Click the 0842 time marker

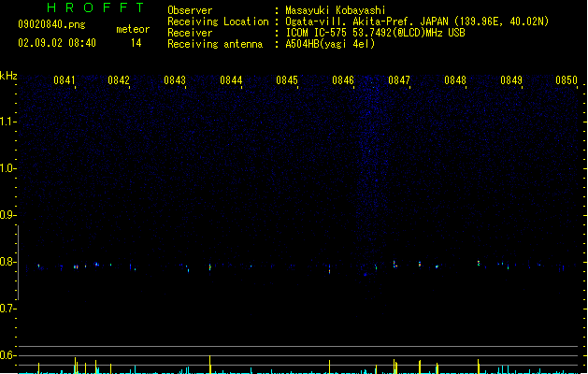pyautogui.click(x=119, y=80)
